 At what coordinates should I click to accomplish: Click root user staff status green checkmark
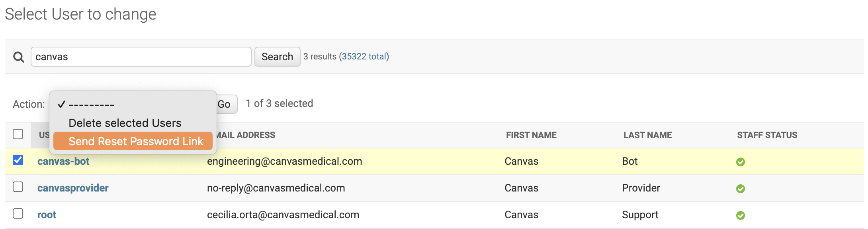pyautogui.click(x=740, y=215)
